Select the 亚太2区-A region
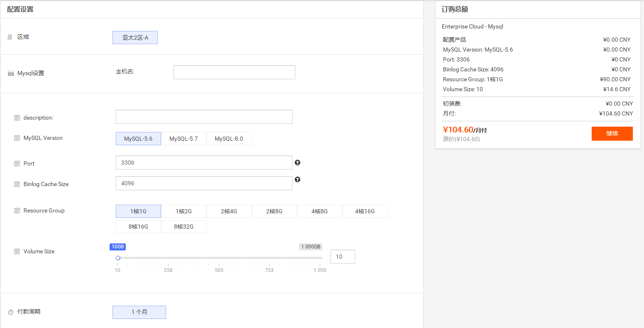 click(135, 38)
